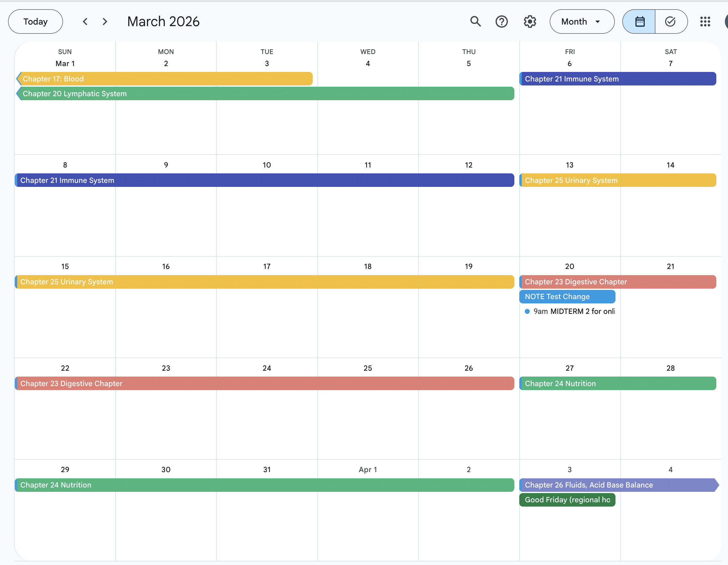The width and height of the screenshot is (728, 565).
Task: Switch to the Tasks checkmark view
Action: (670, 21)
